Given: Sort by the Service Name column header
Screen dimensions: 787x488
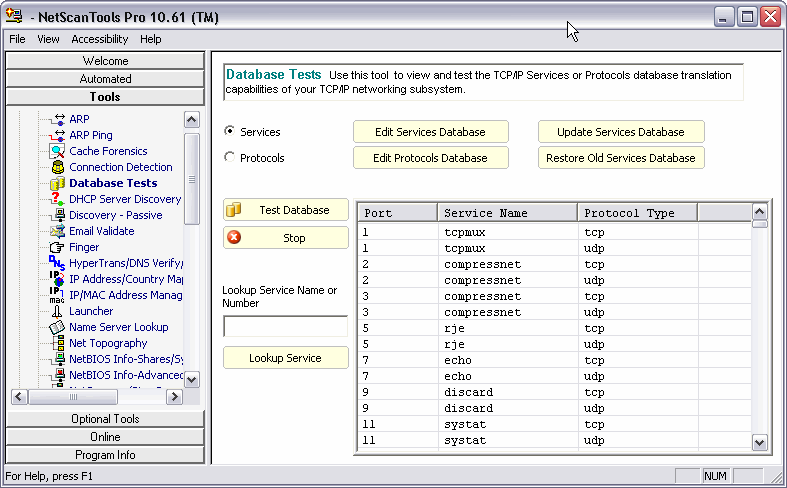Looking at the screenshot, I should pyautogui.click(x=507, y=213).
